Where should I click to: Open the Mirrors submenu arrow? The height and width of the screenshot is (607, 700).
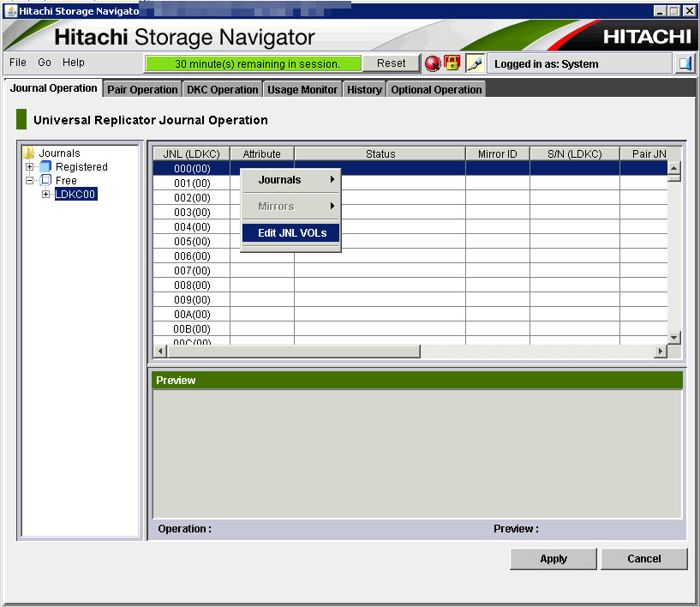tap(332, 206)
